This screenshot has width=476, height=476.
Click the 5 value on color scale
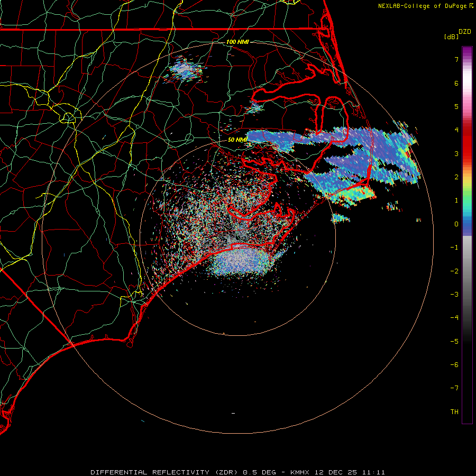point(456,106)
